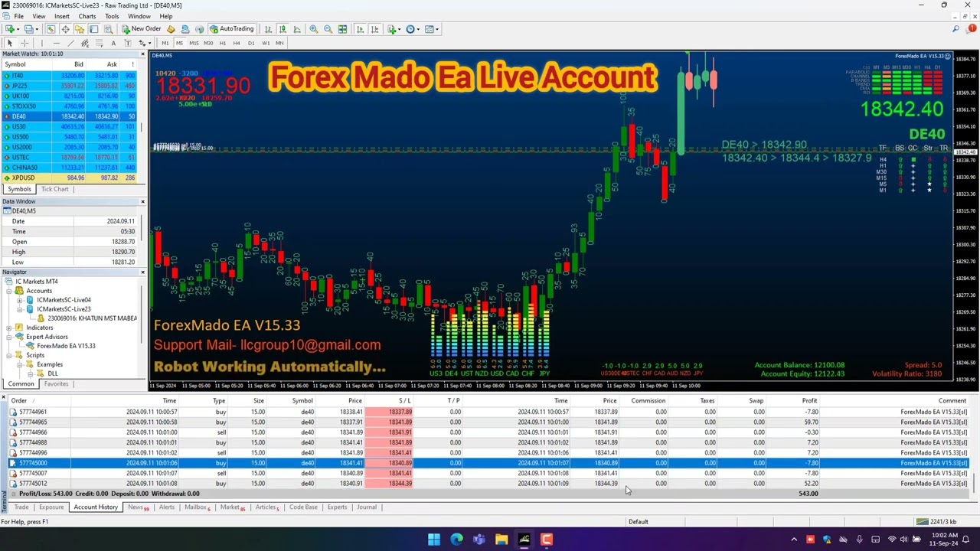Select the equidistant channel tool
Screen dimensions: 980x551
(x=84, y=43)
